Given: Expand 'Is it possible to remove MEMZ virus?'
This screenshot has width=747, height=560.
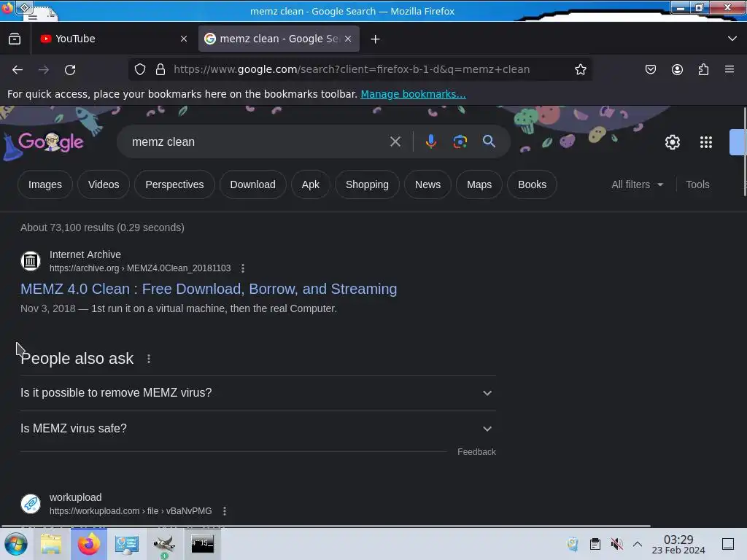Looking at the screenshot, I should [258, 393].
